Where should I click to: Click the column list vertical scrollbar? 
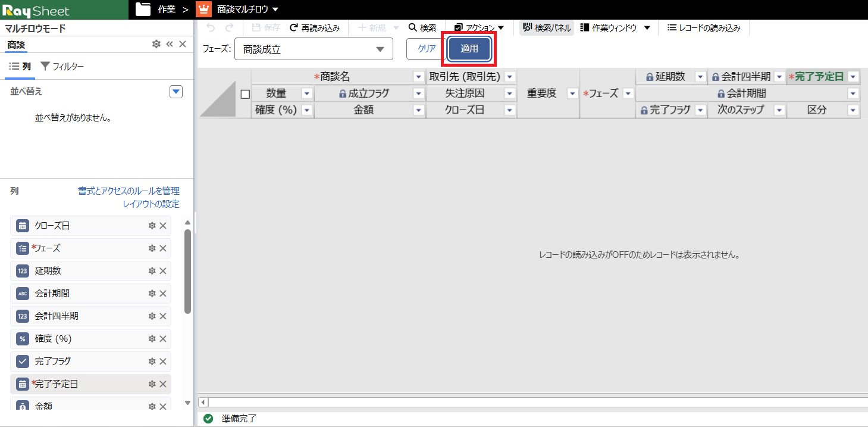pyautogui.click(x=188, y=271)
